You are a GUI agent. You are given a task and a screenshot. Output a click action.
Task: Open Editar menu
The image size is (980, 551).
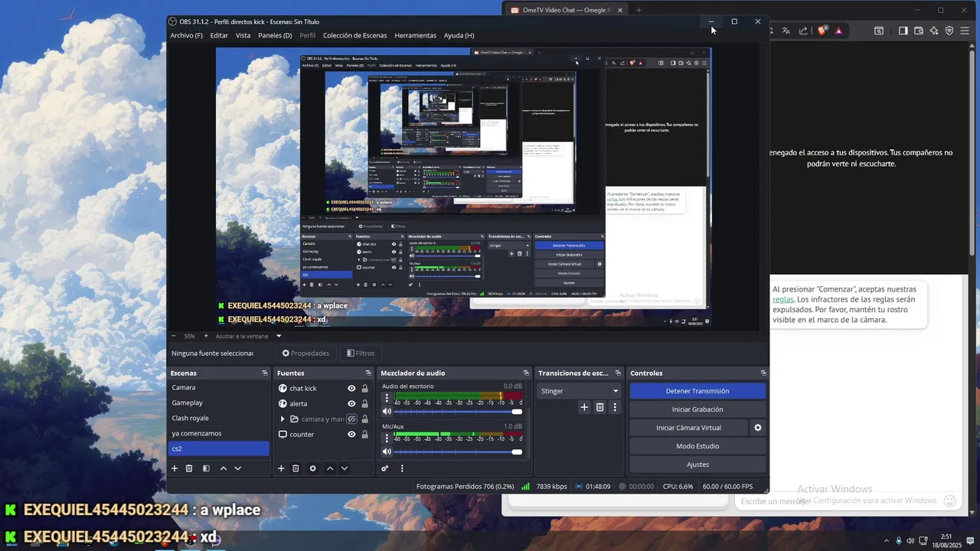point(219,35)
